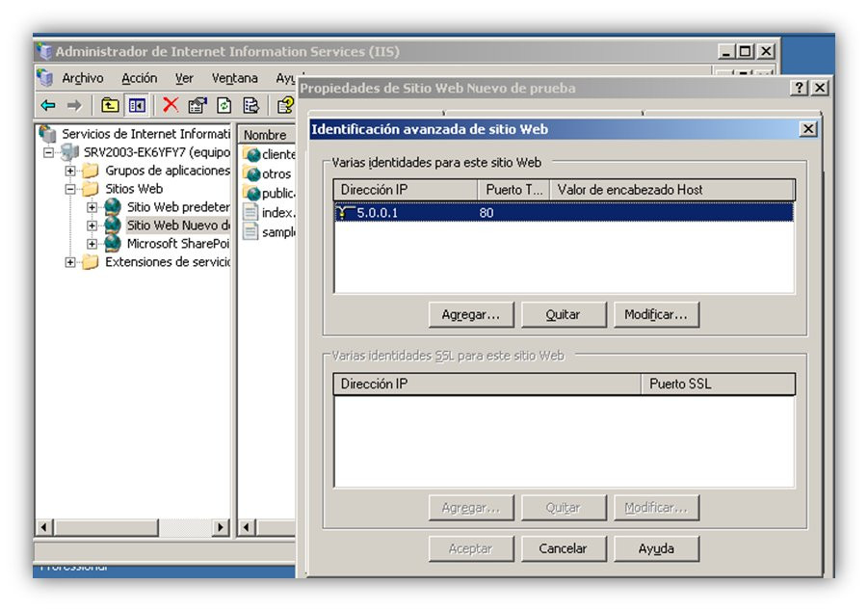This screenshot has height=611, width=868.
Task: Expand the Sitio Web Nuevo node
Action: 92,226
